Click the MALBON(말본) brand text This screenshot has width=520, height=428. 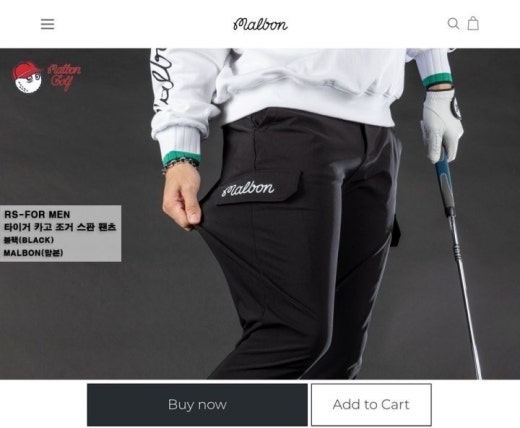pyautogui.click(x=33, y=253)
